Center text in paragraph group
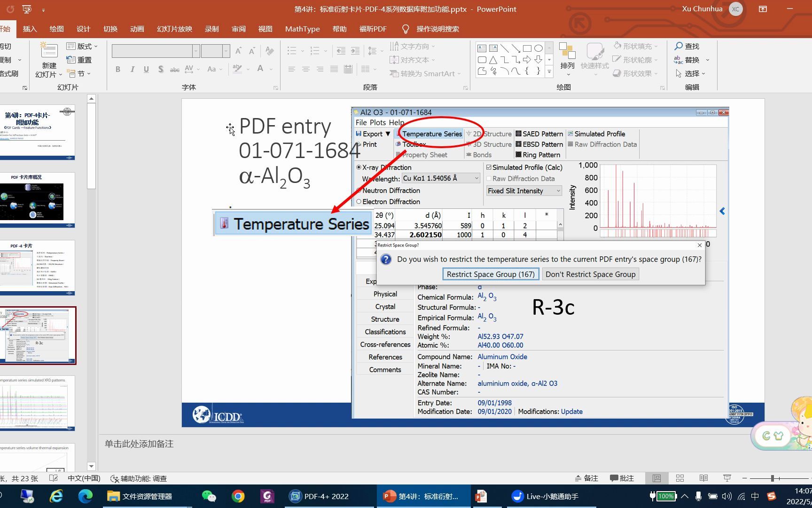The image size is (812, 508). click(306, 69)
